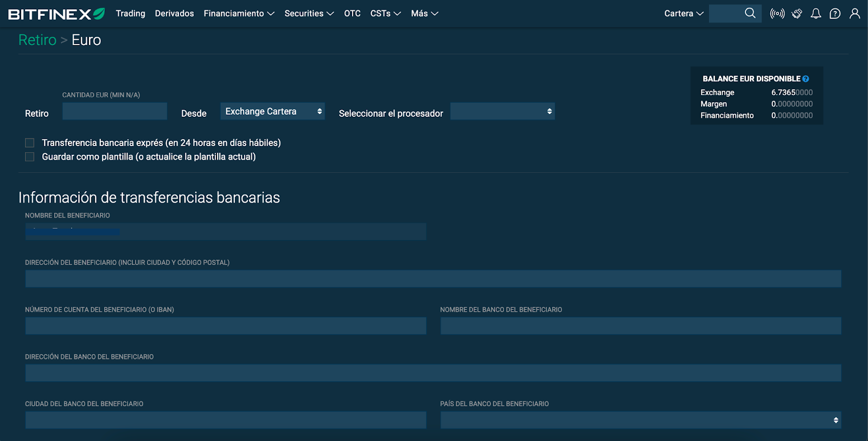Image resolution: width=868 pixels, height=441 pixels.
Task: Open the Seleccionar el procesador dropdown
Action: tap(502, 111)
